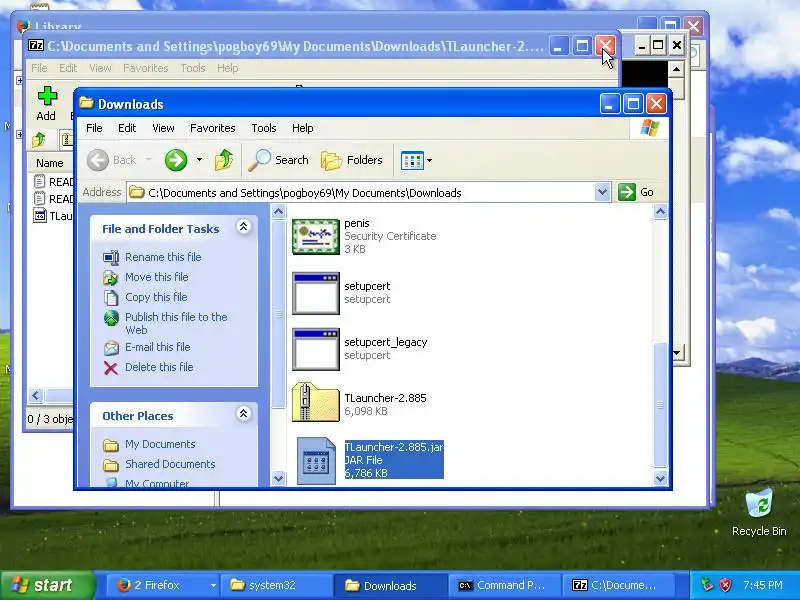This screenshot has height=600, width=800.
Task: Select the security certificate file icon
Action: (316, 237)
